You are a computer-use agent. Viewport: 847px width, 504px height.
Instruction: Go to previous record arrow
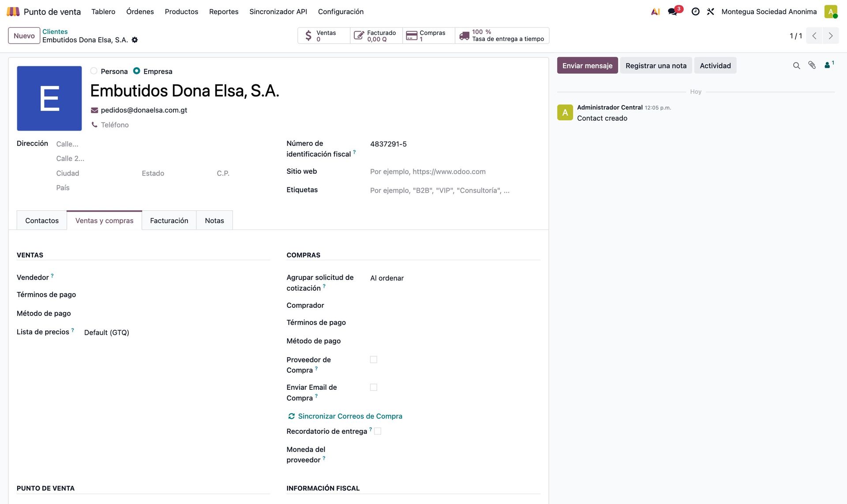click(x=814, y=36)
